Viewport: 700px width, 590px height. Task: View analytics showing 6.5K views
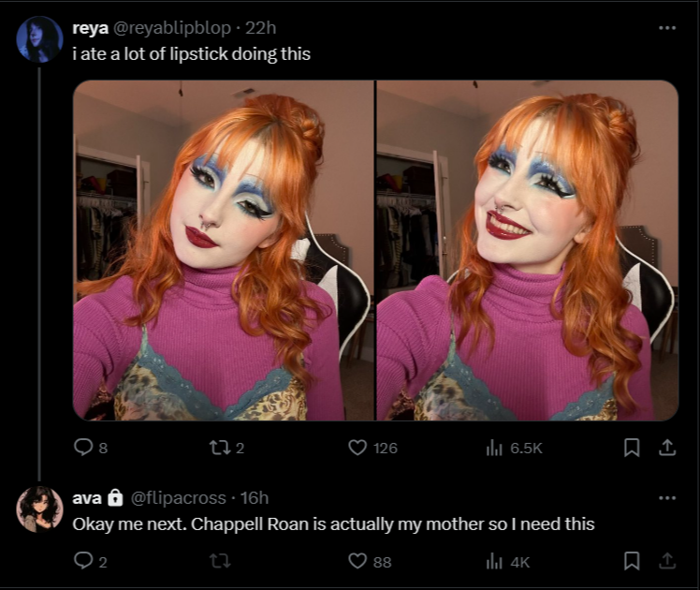514,448
